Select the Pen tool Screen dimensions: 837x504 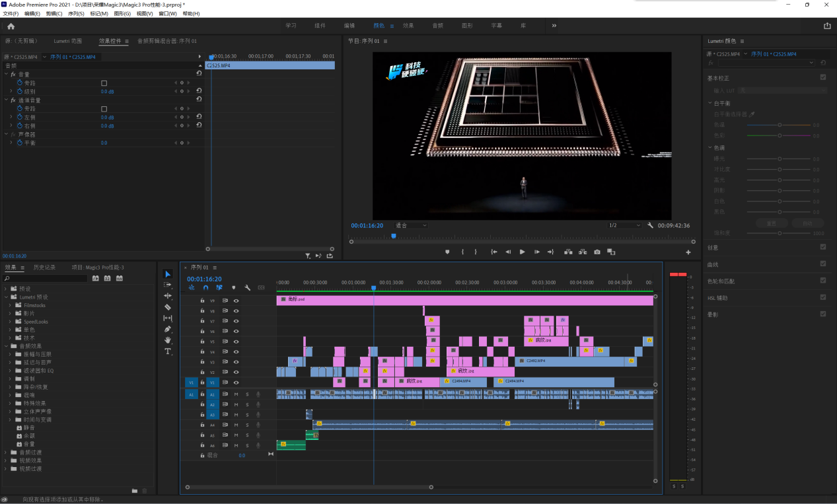coord(168,329)
